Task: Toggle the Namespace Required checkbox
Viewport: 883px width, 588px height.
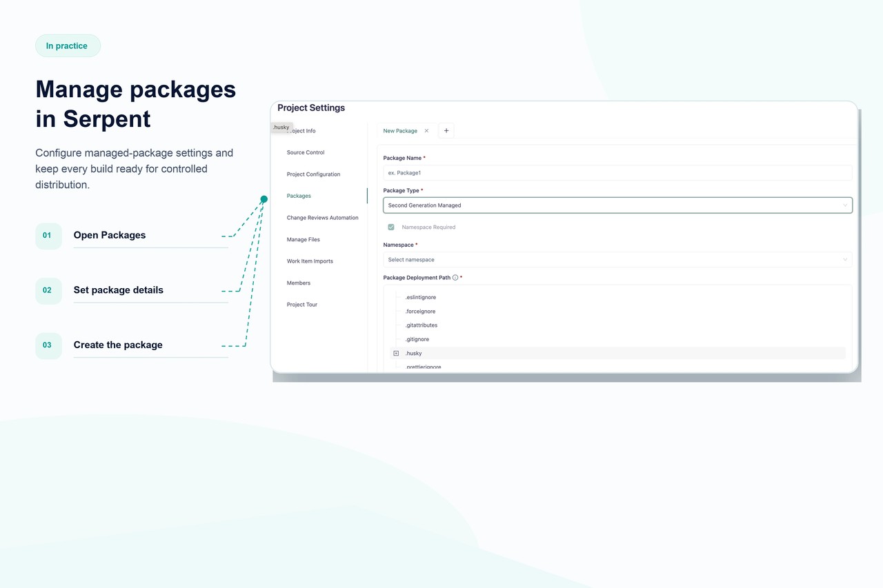Action: pyautogui.click(x=391, y=227)
